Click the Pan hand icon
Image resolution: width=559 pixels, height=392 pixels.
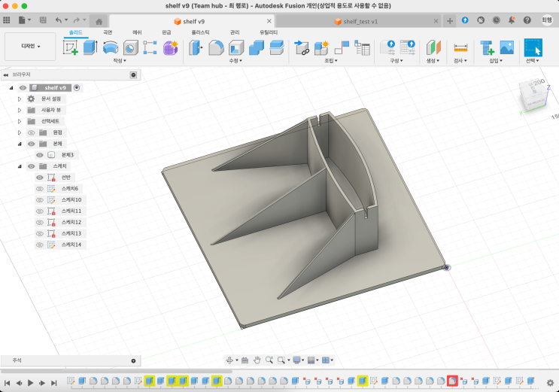click(257, 360)
